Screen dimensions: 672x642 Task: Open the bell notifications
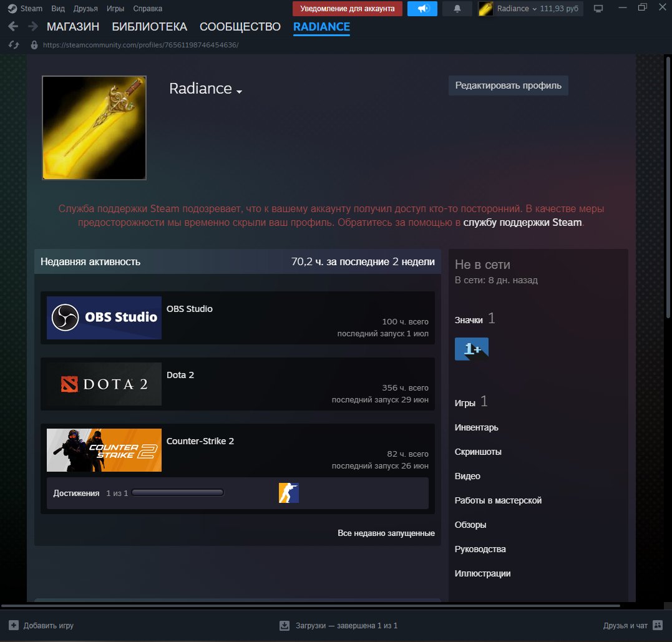coord(457,9)
